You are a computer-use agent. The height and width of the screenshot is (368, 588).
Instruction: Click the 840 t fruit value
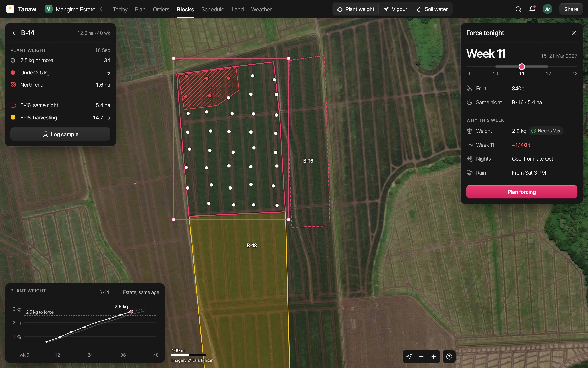coord(518,88)
